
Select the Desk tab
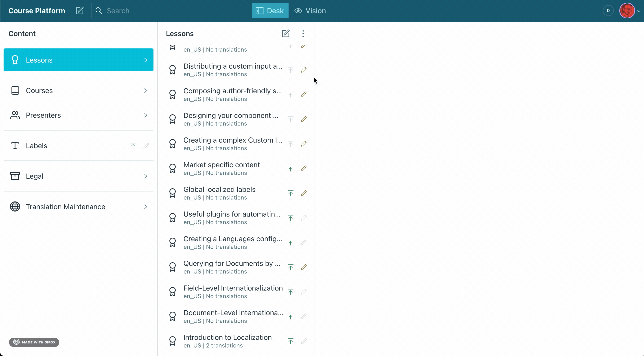[270, 11]
